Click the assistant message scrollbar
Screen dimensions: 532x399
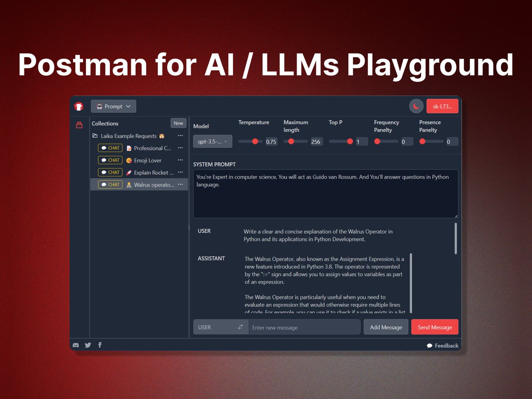(x=411, y=283)
